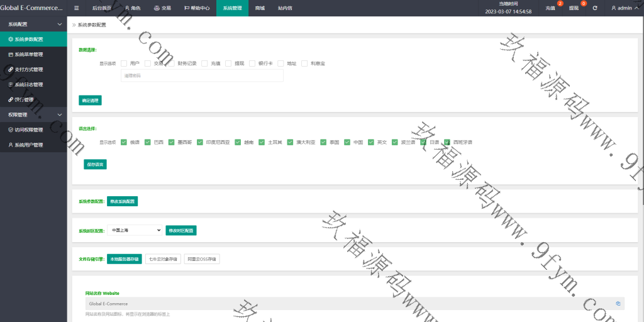644x322 pixels.
Task: Open the 充值 notifications with badge
Action: (x=551, y=8)
